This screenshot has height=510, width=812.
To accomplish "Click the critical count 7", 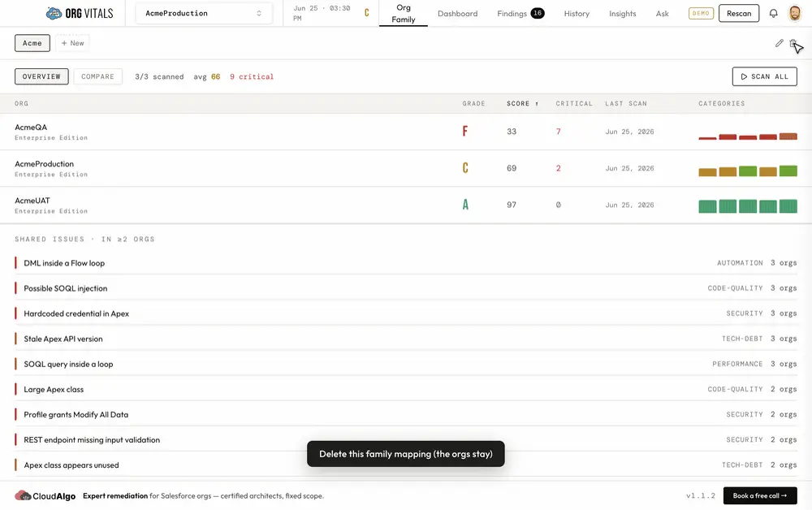I will pyautogui.click(x=559, y=132).
